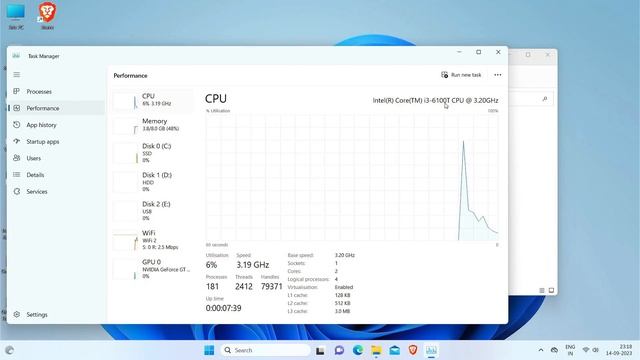The width and height of the screenshot is (640, 360).
Task: Click the up time value 0:00:07:39
Action: click(x=223, y=308)
